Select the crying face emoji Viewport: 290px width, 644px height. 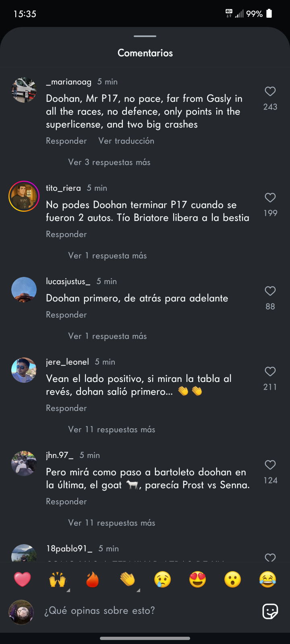(163, 580)
